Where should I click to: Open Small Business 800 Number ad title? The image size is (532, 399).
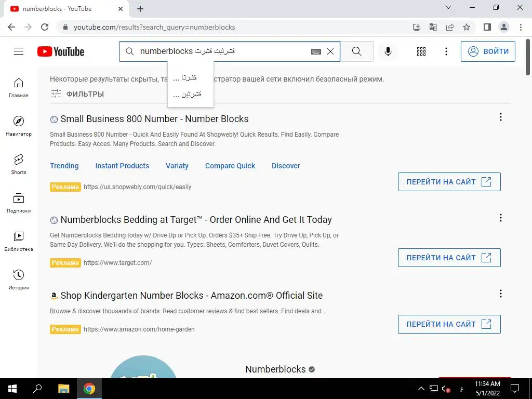[154, 119]
